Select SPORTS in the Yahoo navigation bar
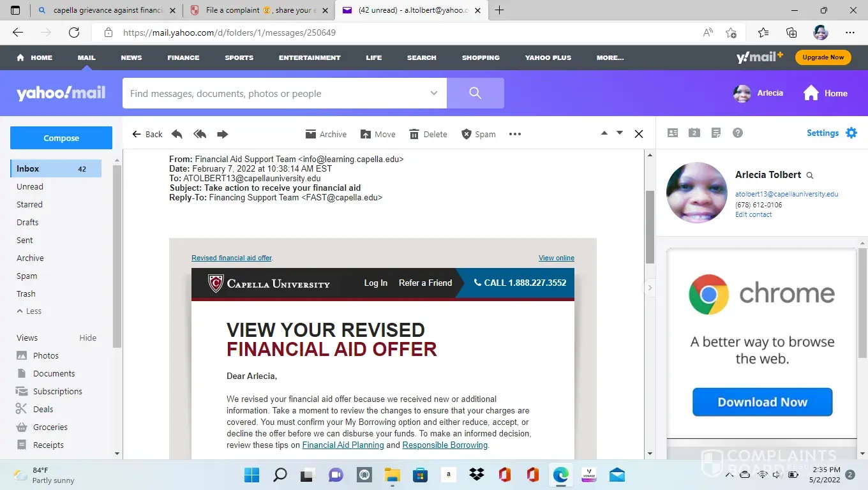 click(239, 57)
